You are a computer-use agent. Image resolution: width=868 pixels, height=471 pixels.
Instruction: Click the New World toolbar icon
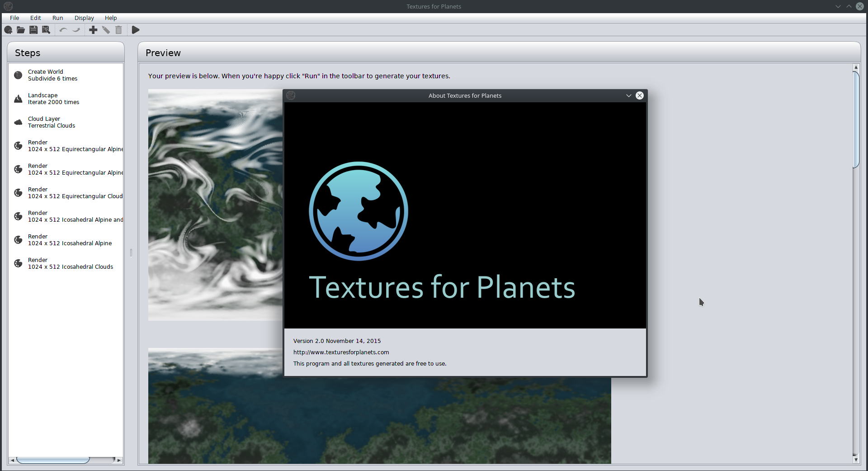pyautogui.click(x=8, y=30)
